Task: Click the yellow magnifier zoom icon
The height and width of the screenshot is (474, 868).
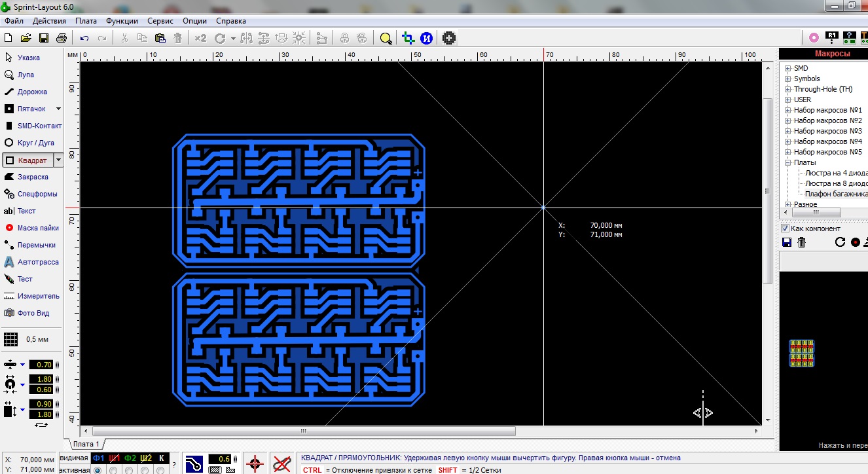Action: pyautogui.click(x=386, y=38)
